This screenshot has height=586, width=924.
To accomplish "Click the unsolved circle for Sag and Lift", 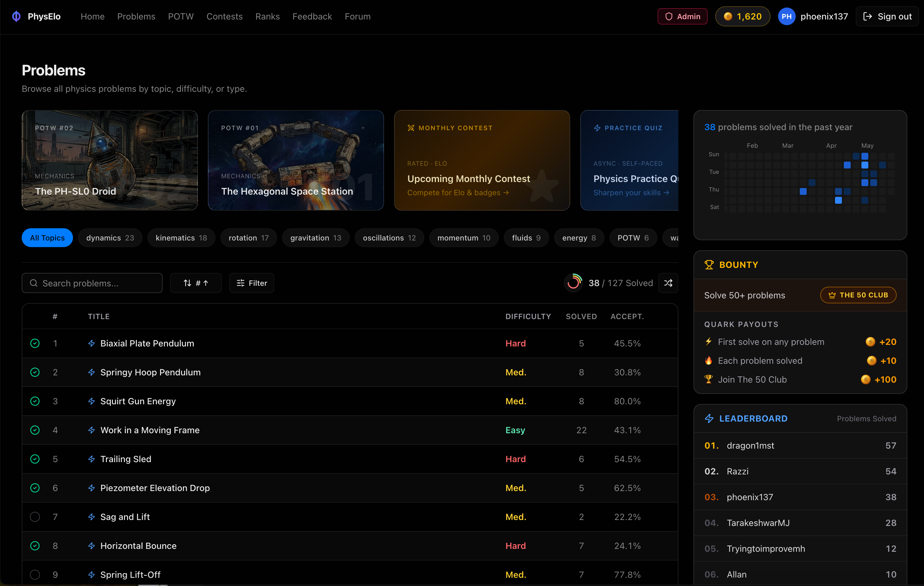I will pos(35,517).
